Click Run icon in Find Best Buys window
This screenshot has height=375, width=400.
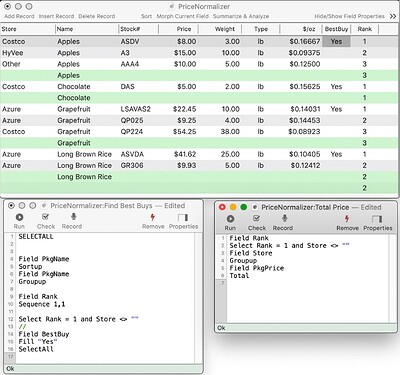19,217
